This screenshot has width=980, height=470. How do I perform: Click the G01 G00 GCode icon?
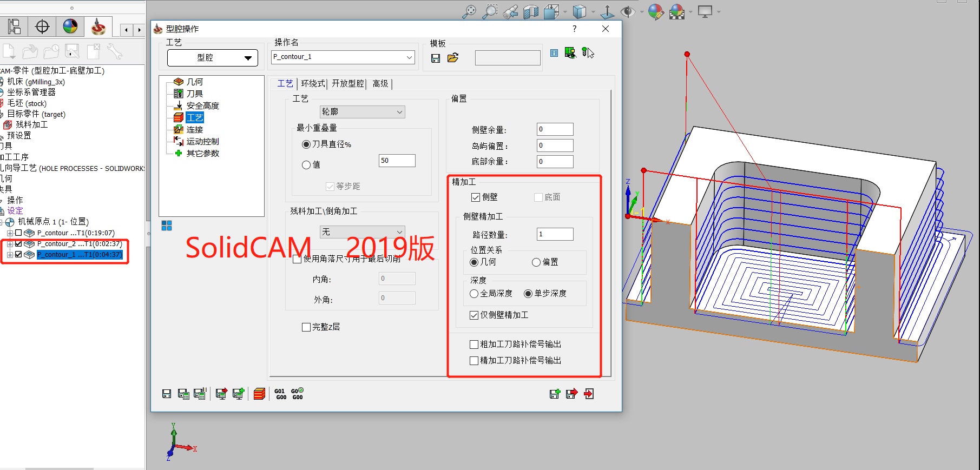click(280, 394)
